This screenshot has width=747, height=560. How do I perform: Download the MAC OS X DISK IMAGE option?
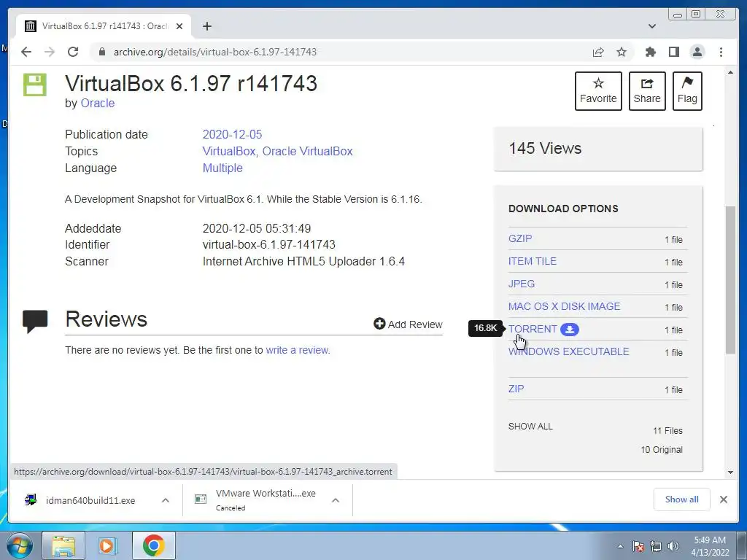click(564, 306)
